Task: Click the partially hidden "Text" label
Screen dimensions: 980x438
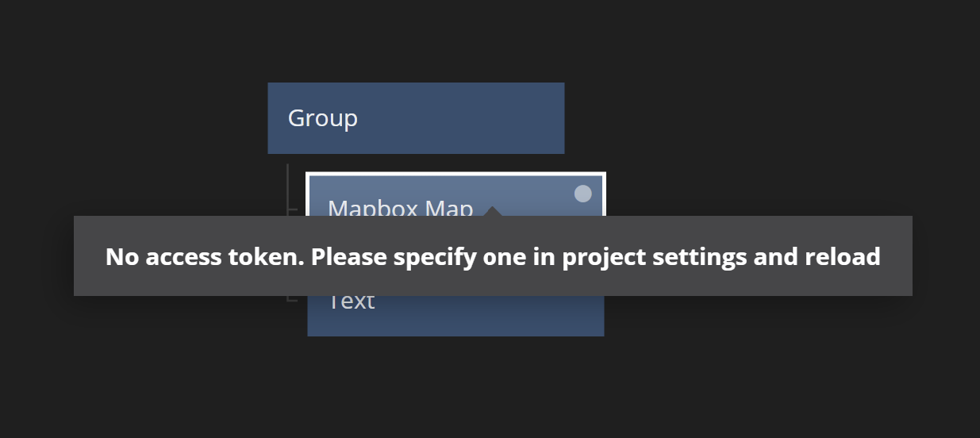Action: click(x=352, y=302)
